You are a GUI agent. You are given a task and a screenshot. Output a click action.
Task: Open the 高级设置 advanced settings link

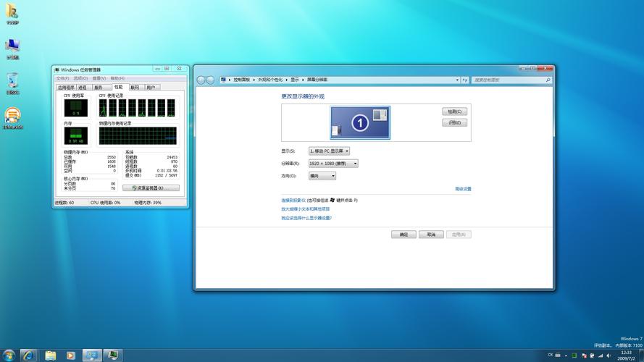[x=463, y=189]
